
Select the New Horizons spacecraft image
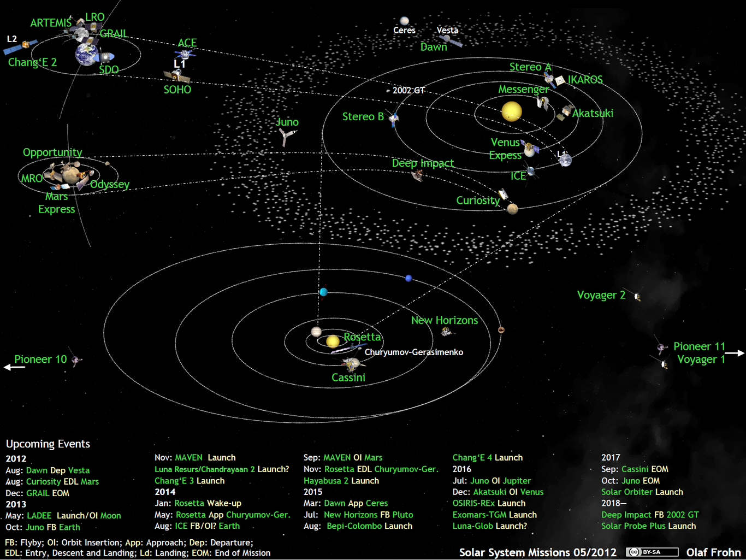pos(446,332)
